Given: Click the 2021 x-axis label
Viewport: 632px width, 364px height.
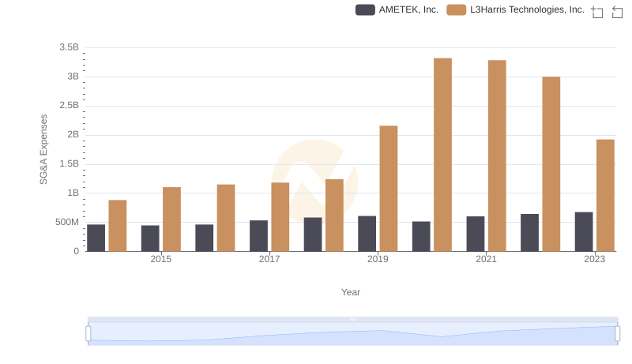Looking at the screenshot, I should pos(486,259).
